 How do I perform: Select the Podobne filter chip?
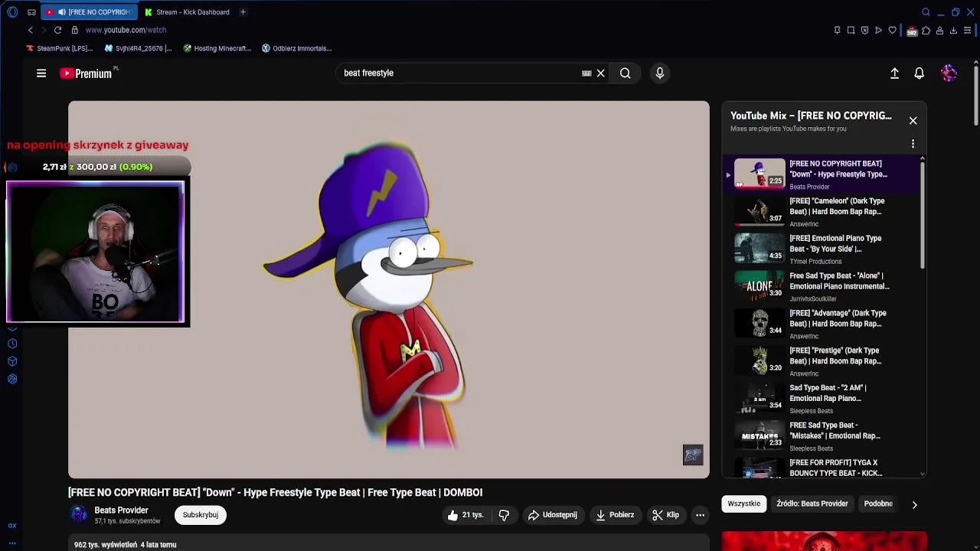[878, 504]
